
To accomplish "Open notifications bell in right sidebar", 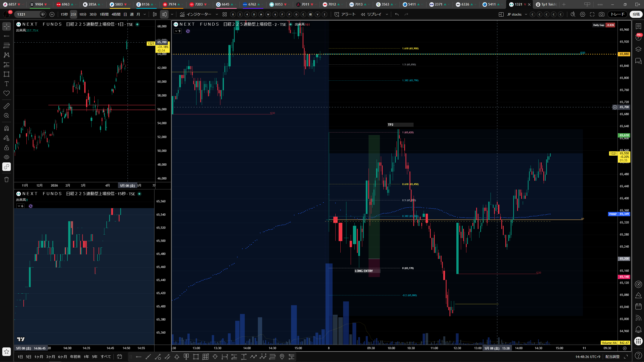I will pyautogui.click(x=638, y=329).
